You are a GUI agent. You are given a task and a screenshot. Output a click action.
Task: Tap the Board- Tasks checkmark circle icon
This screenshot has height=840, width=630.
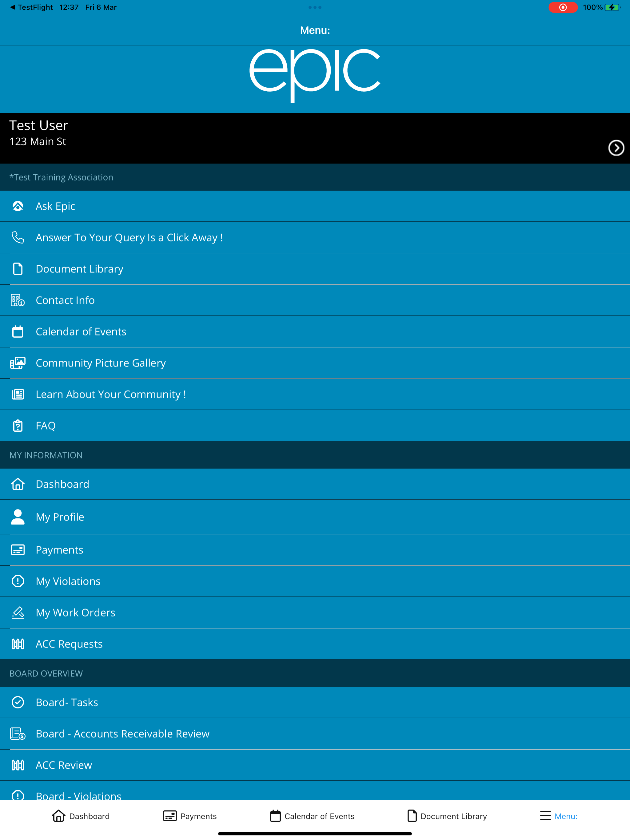click(x=18, y=702)
